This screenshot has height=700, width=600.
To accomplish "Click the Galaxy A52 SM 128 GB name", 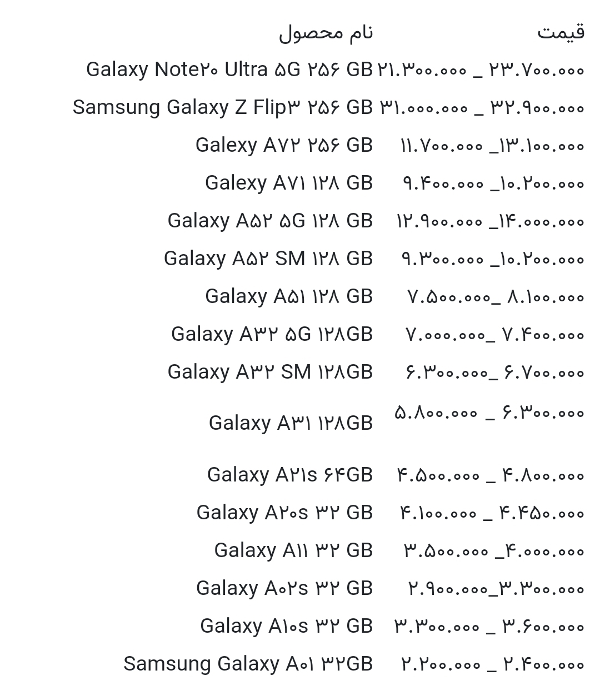I will click(268, 259).
